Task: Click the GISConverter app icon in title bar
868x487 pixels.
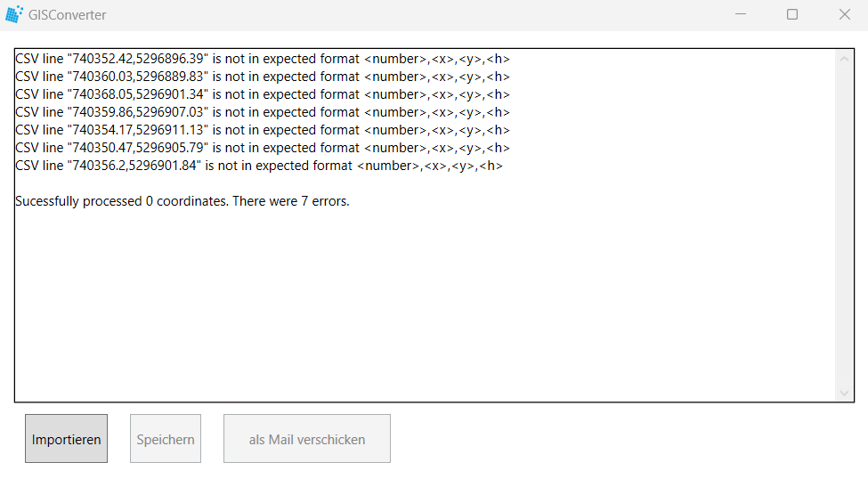Action: tap(14, 14)
